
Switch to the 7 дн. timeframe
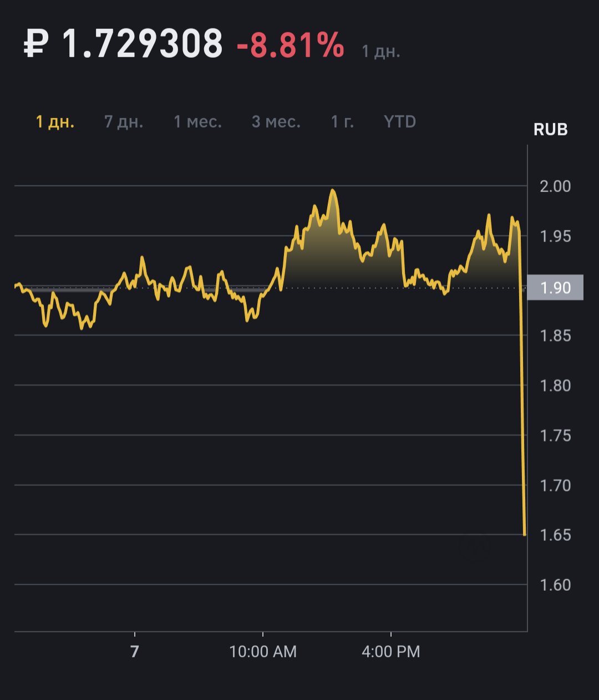(x=124, y=121)
